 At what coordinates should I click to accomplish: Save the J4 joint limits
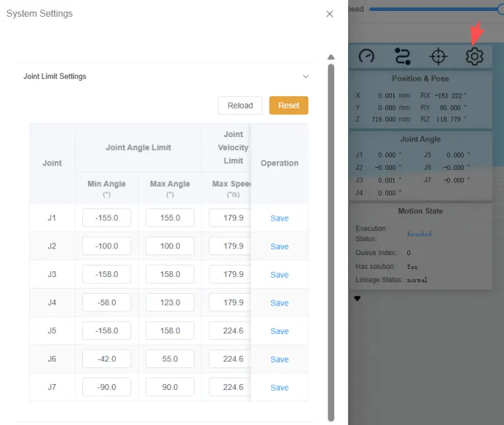[x=280, y=303]
